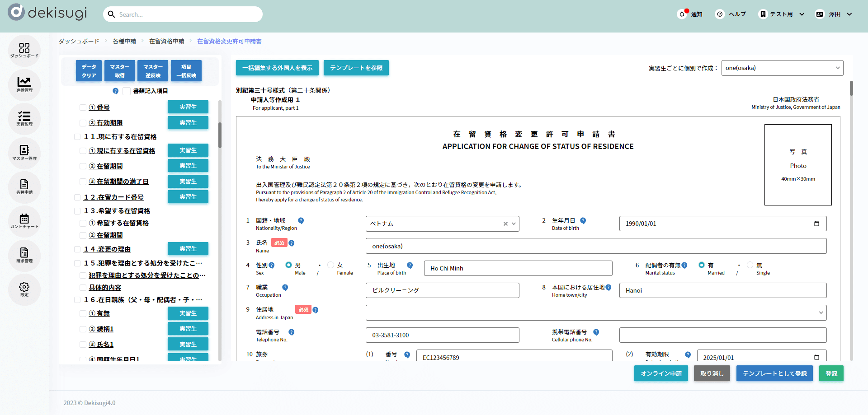Viewport: 868px width, 415px height.
Task: Go to 各種申請 breadcrumb
Action: point(124,41)
